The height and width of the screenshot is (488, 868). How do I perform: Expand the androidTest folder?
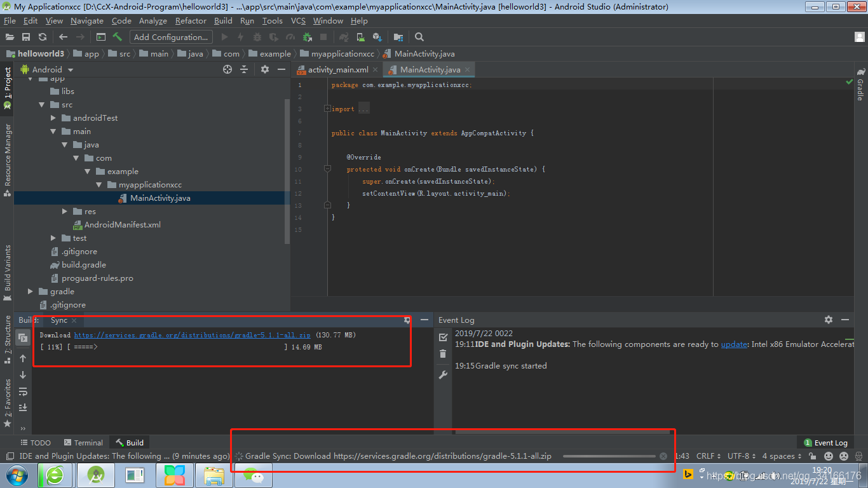pyautogui.click(x=53, y=118)
